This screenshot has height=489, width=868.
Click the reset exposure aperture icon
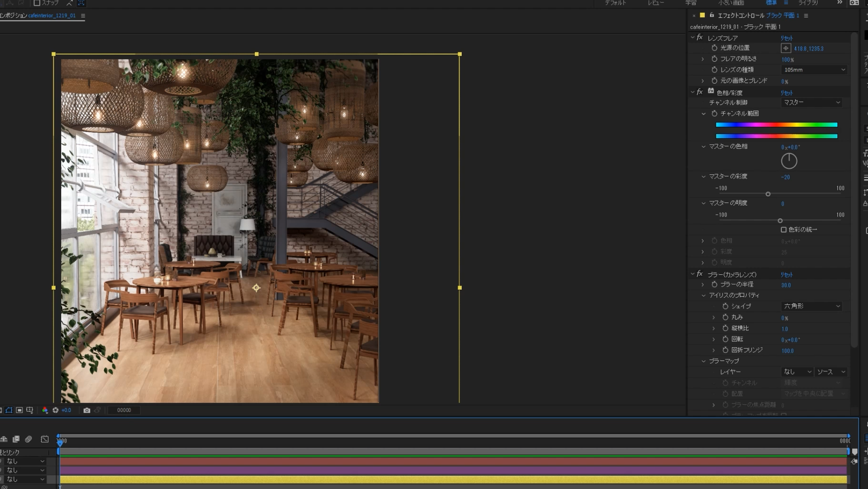pos(56,410)
